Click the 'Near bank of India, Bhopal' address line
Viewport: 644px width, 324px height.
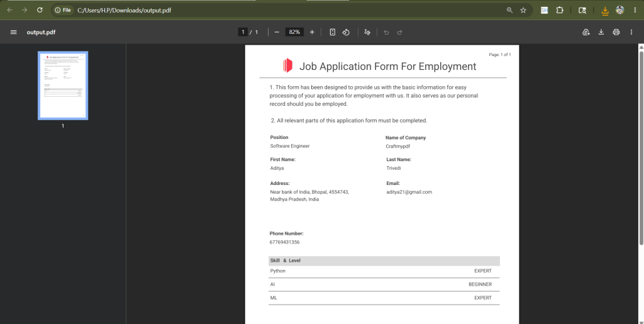tap(309, 192)
